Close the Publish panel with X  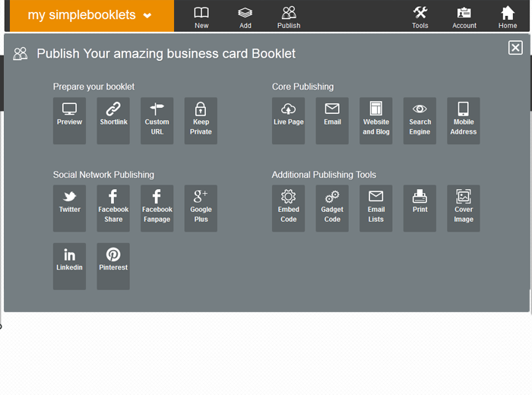[x=515, y=48]
